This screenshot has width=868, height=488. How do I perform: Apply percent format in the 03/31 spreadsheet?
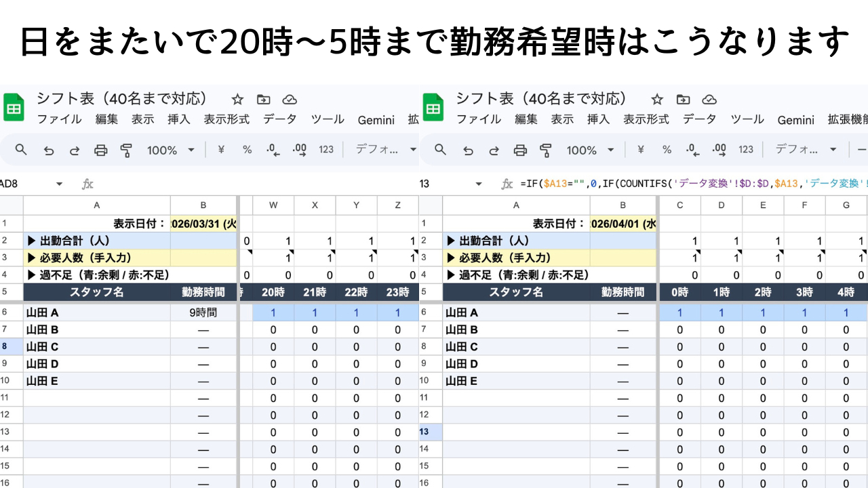247,150
